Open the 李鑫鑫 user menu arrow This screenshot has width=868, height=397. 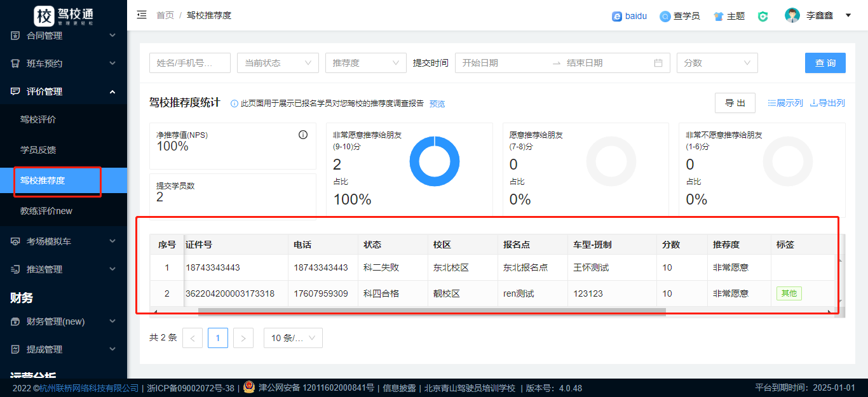tap(848, 15)
